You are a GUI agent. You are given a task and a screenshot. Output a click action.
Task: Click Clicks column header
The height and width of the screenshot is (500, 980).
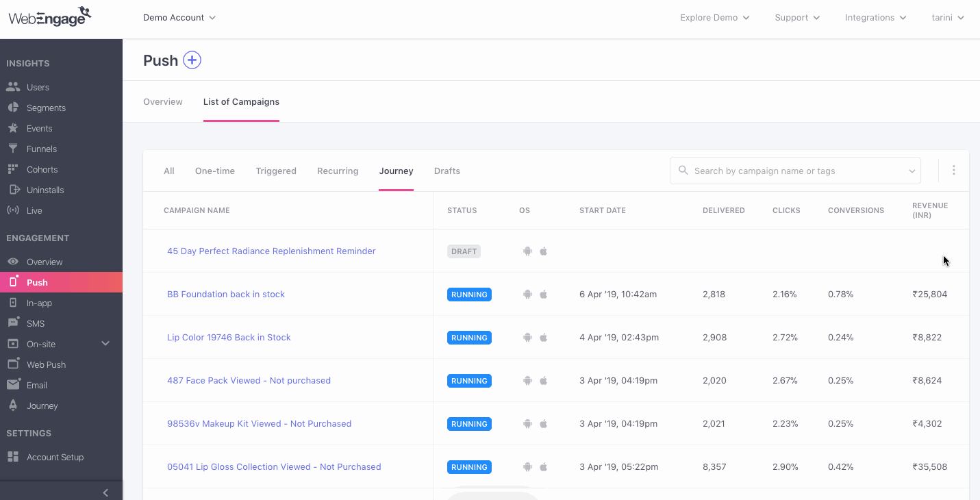click(786, 210)
